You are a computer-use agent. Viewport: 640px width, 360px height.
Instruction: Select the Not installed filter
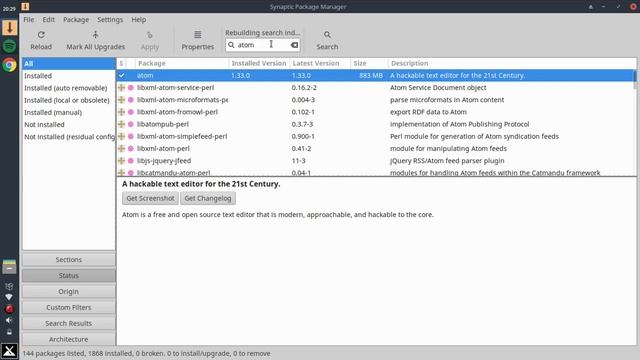pos(69,124)
